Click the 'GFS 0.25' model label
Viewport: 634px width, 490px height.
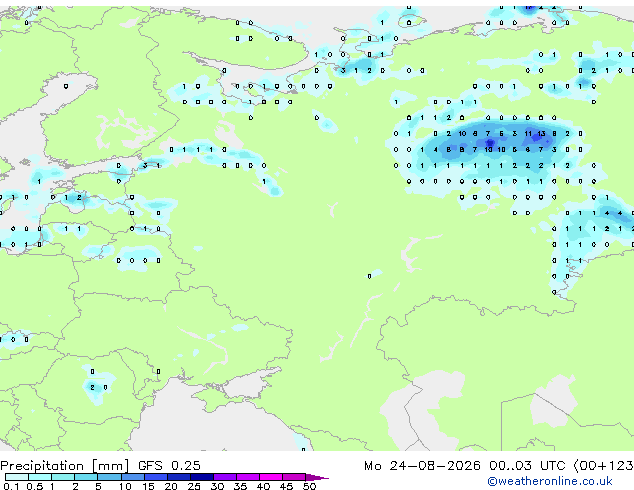coord(169,466)
